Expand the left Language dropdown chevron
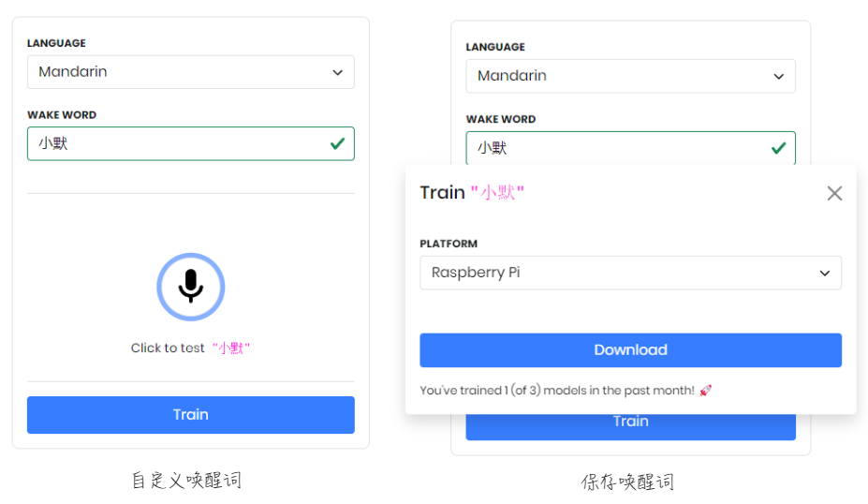This screenshot has width=868, height=504. click(338, 72)
